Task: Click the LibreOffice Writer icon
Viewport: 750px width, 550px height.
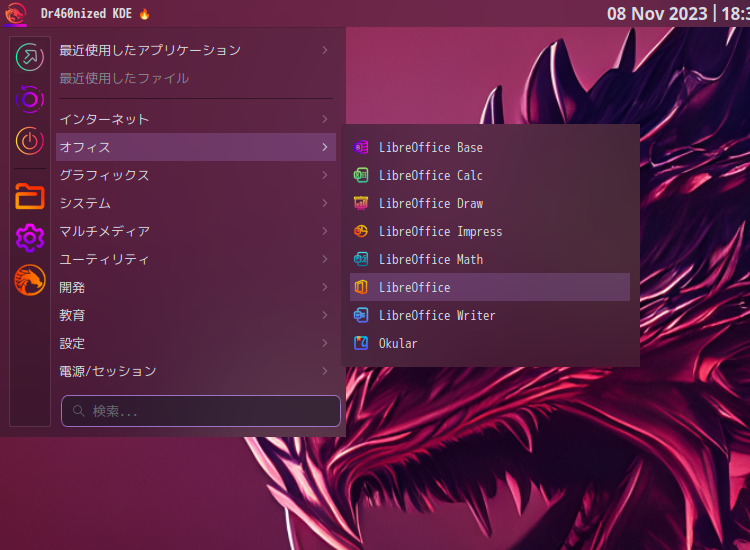Action: (x=361, y=315)
